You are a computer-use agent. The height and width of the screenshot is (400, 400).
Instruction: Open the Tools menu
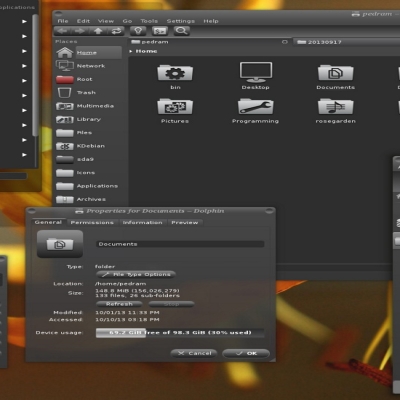(149, 21)
